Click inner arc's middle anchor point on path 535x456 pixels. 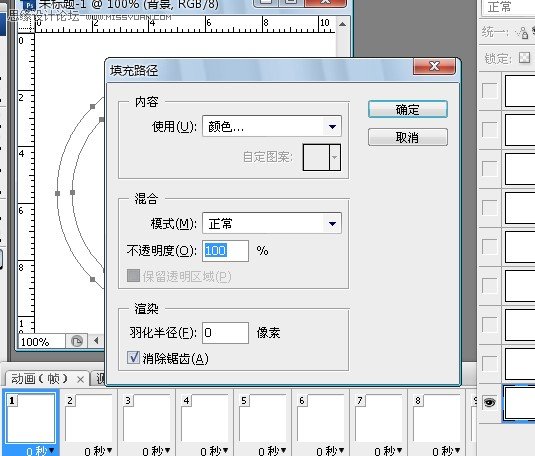point(72,193)
